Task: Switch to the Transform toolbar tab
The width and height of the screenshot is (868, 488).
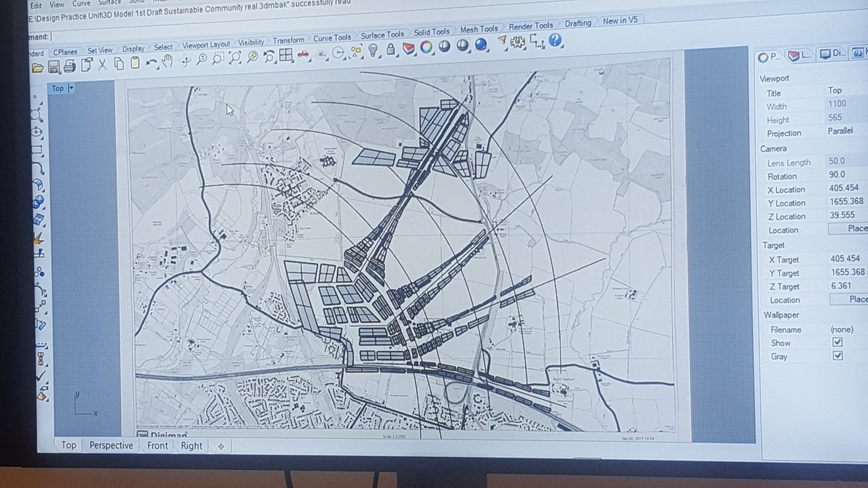Action: (289, 40)
